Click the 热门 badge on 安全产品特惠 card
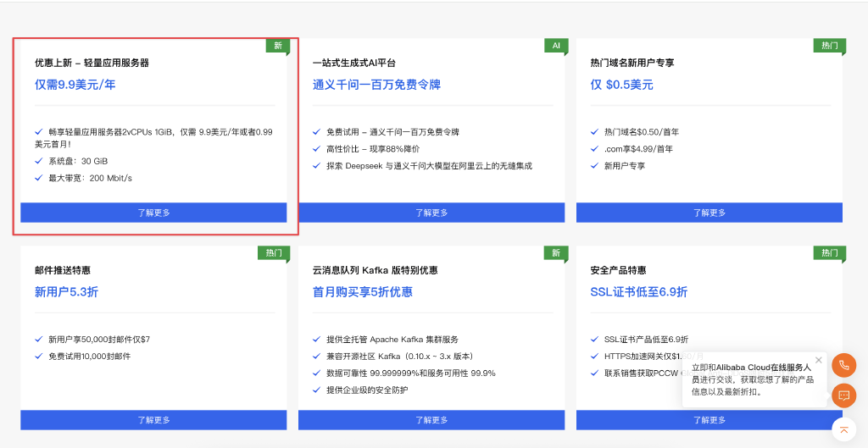The width and height of the screenshot is (868, 448). click(829, 253)
